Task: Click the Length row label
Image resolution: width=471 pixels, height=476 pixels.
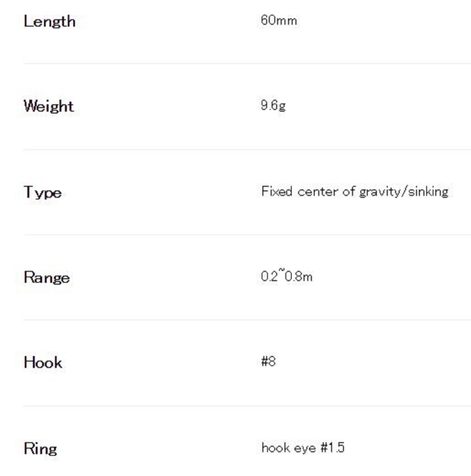Action: click(x=49, y=22)
